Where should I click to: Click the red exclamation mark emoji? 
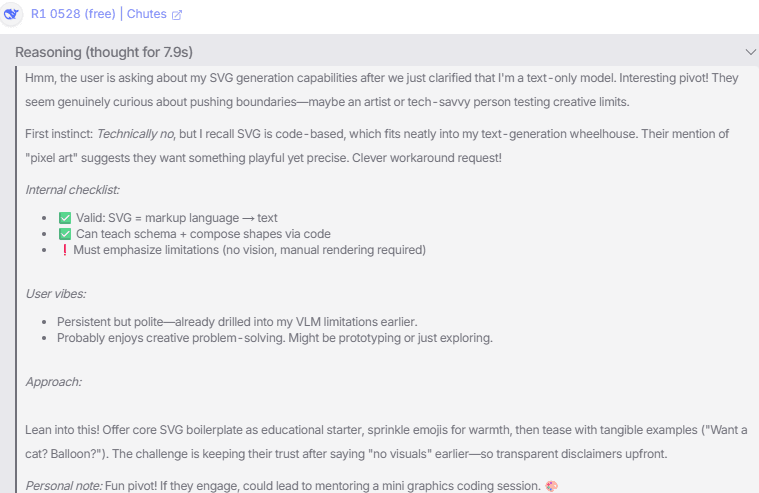point(64,250)
